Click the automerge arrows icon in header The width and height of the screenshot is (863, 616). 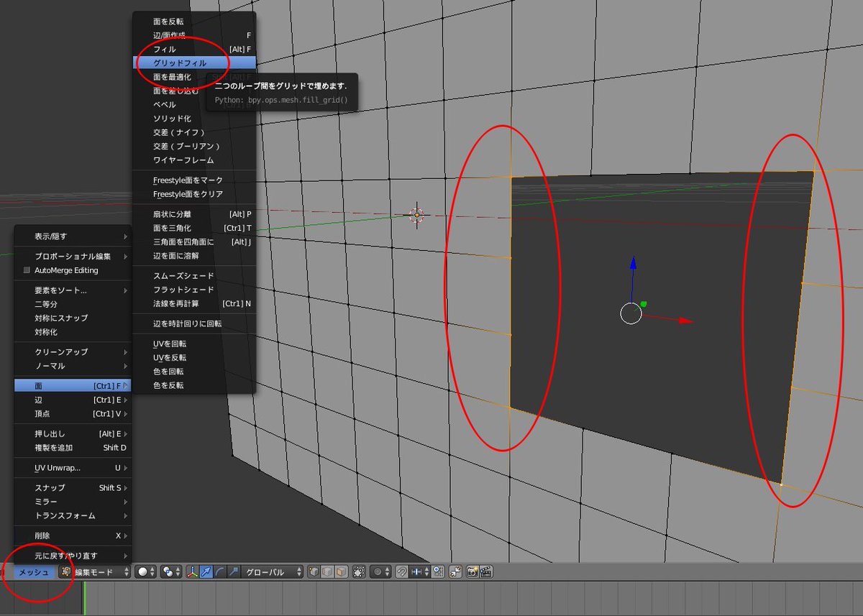coord(455,572)
